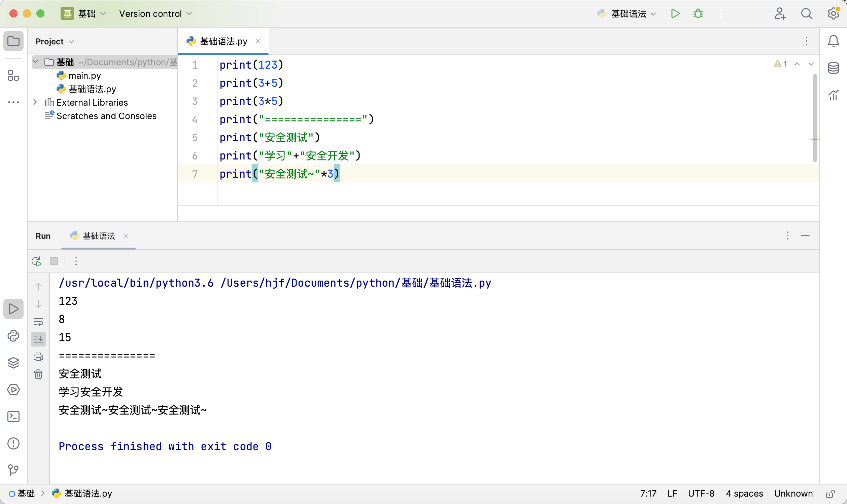Select 基础语法.py in project tree
Viewport: 847px width, 504px height.
(86, 89)
